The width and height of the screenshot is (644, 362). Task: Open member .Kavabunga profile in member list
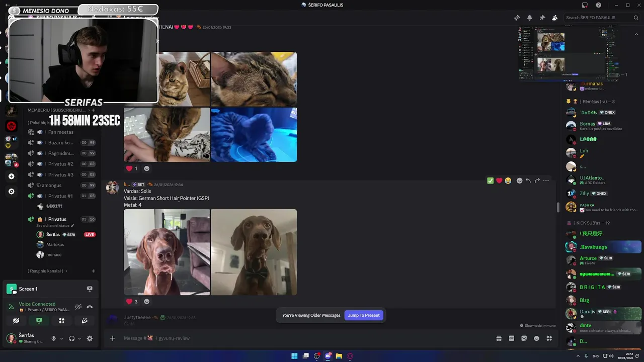click(603, 247)
